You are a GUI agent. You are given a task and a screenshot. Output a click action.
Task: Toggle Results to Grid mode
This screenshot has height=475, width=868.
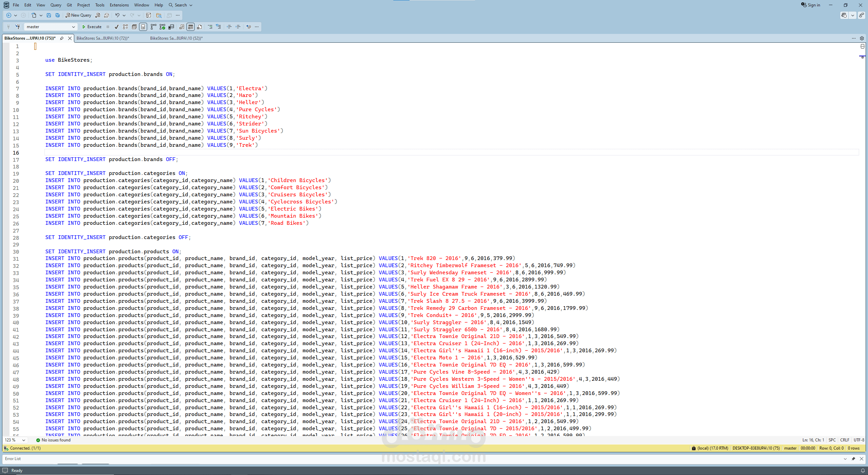[191, 27]
